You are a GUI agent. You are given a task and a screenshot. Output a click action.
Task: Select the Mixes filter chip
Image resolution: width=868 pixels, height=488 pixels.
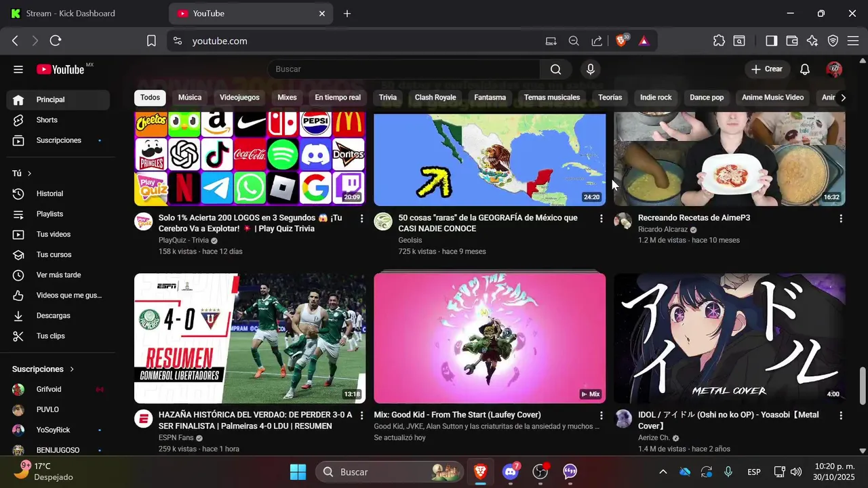click(x=287, y=98)
